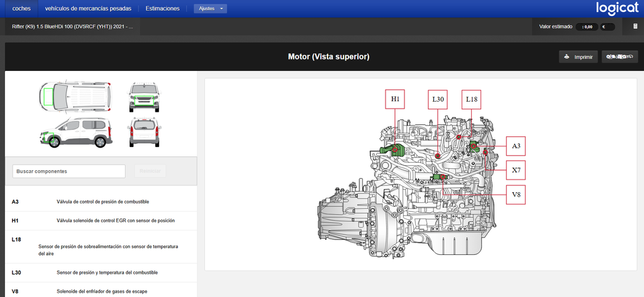Screen dimensions: 644x297
Task: Click the 'Valor estimado' label
Action: tap(556, 26)
